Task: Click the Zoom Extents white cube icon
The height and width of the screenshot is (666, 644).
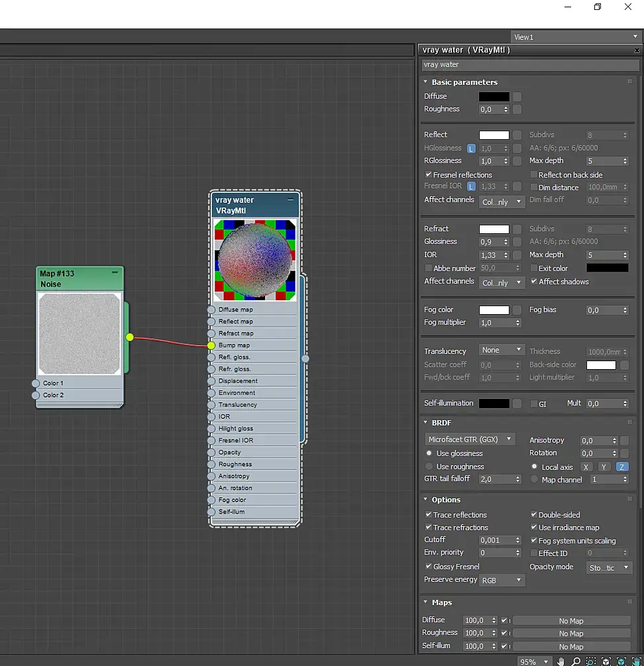Action: [x=606, y=661]
